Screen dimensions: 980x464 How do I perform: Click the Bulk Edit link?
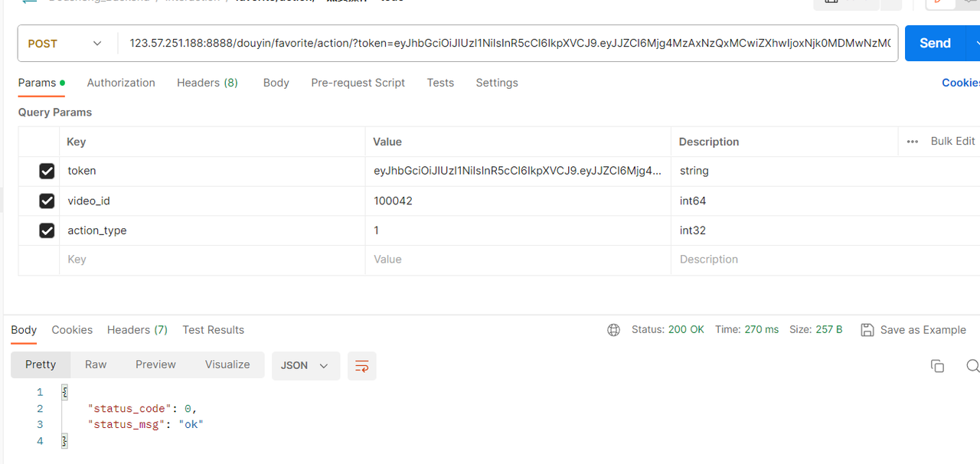(x=952, y=142)
